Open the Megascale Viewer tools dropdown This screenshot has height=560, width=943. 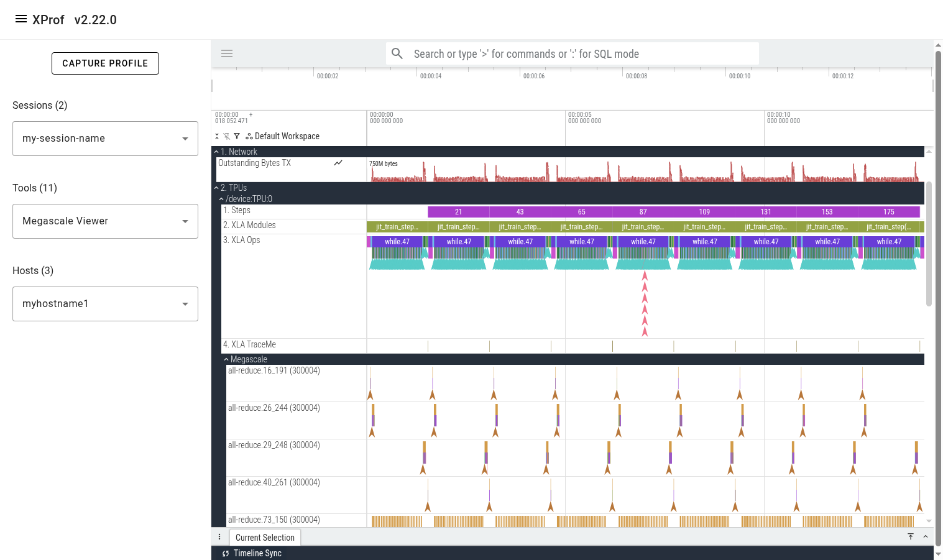pos(105,221)
